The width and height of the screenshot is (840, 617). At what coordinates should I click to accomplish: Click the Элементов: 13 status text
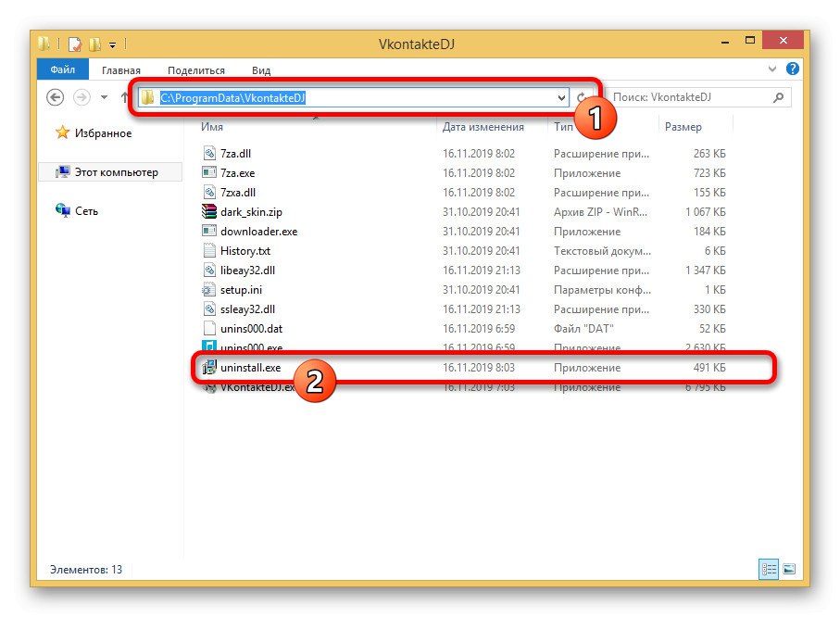tap(86, 570)
